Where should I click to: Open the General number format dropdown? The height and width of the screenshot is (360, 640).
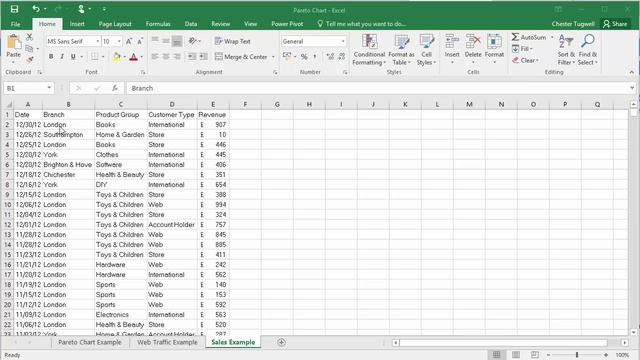pyautogui.click(x=343, y=41)
